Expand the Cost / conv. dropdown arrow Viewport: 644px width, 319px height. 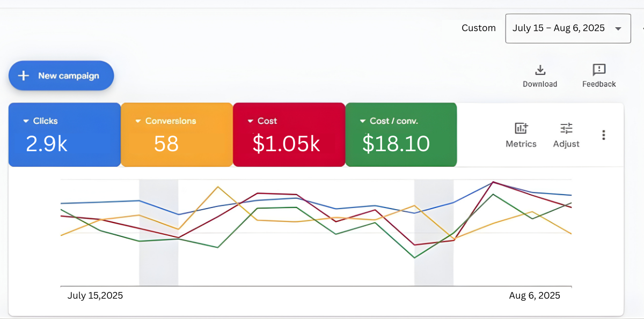[363, 122]
